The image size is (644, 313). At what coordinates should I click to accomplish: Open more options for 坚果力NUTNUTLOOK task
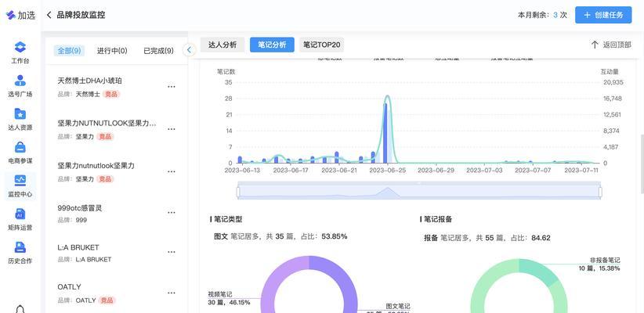[172, 129]
